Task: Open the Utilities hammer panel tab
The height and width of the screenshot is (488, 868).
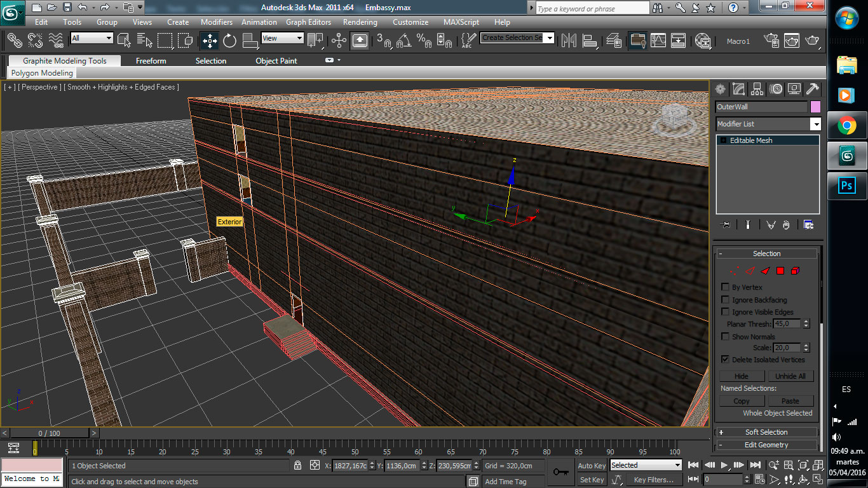Action: [x=812, y=89]
